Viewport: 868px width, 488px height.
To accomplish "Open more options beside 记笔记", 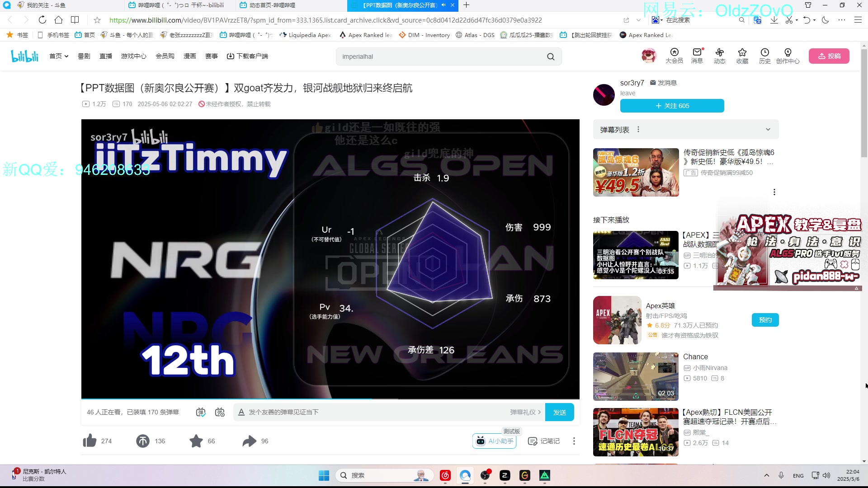I will tap(574, 441).
